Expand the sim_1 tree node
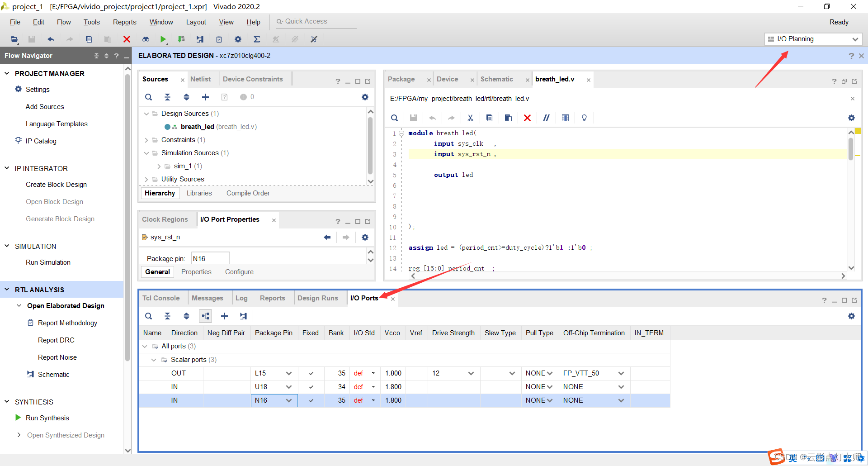The width and height of the screenshot is (868, 466). coord(159,166)
